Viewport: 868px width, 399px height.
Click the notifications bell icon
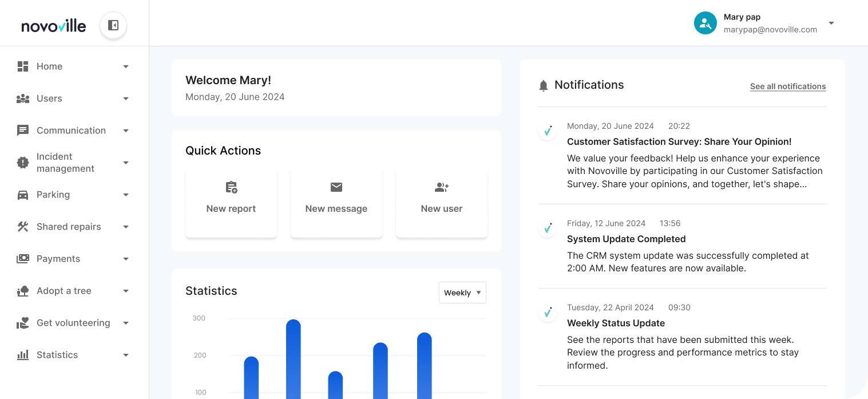point(544,86)
